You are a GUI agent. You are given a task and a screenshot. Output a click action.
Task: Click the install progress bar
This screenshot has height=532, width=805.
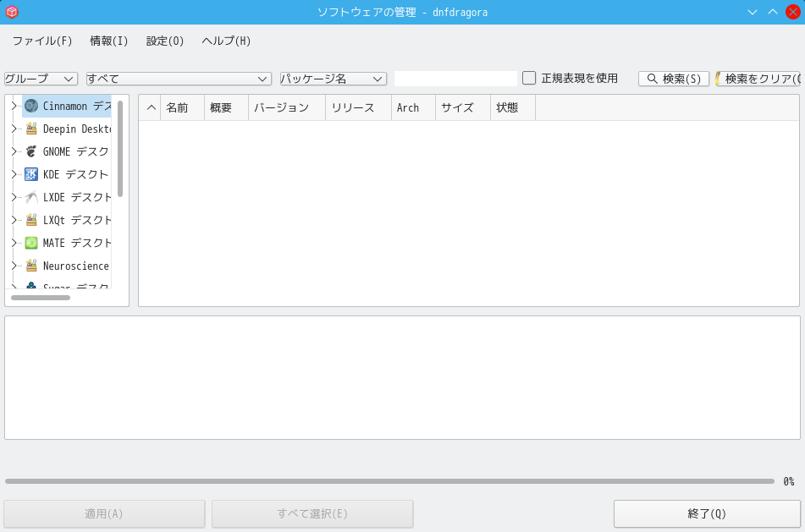pyautogui.click(x=389, y=481)
